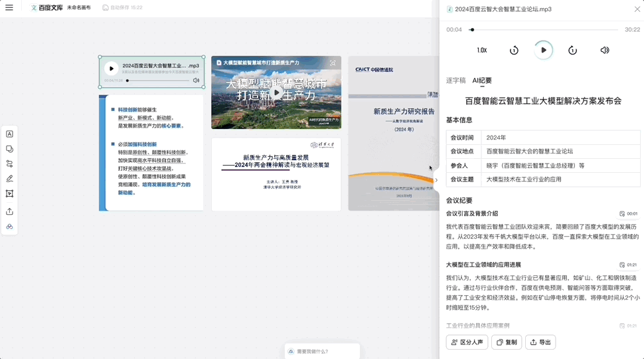
Task: Switch to the 逐字稿 tab
Action: point(456,80)
